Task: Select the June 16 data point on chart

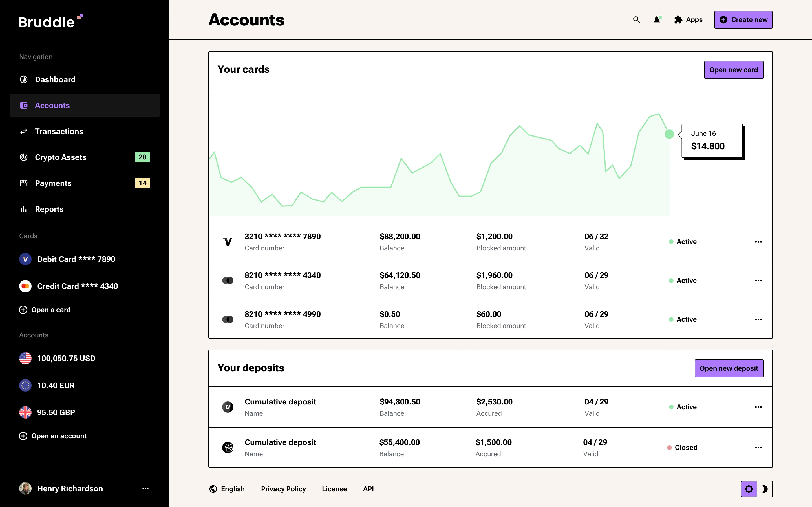Action: point(669,134)
